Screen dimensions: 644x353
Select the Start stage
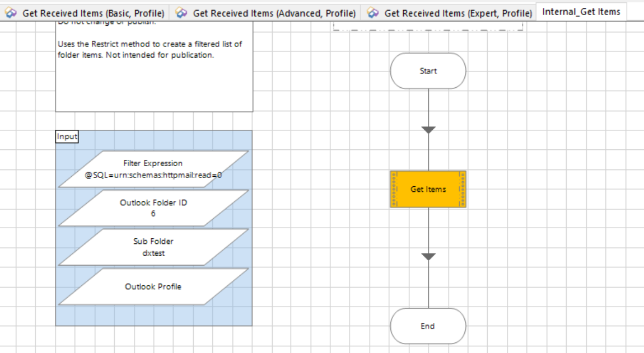[428, 71]
